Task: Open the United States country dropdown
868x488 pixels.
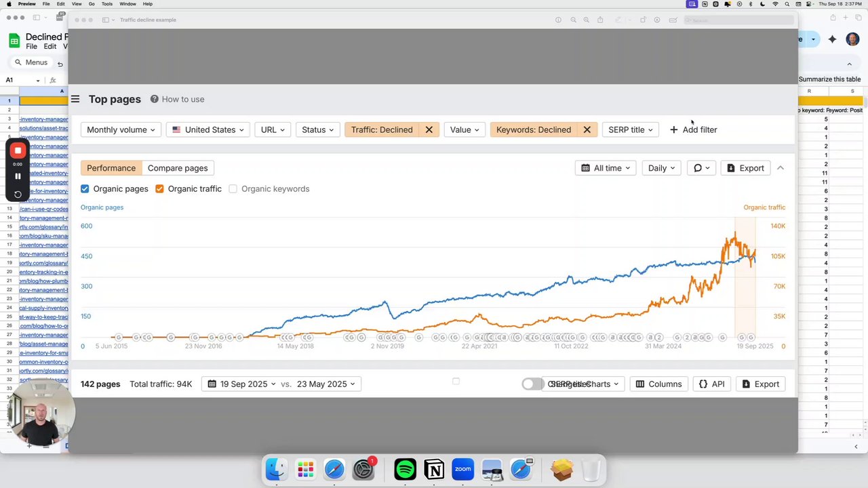Action: click(x=208, y=129)
